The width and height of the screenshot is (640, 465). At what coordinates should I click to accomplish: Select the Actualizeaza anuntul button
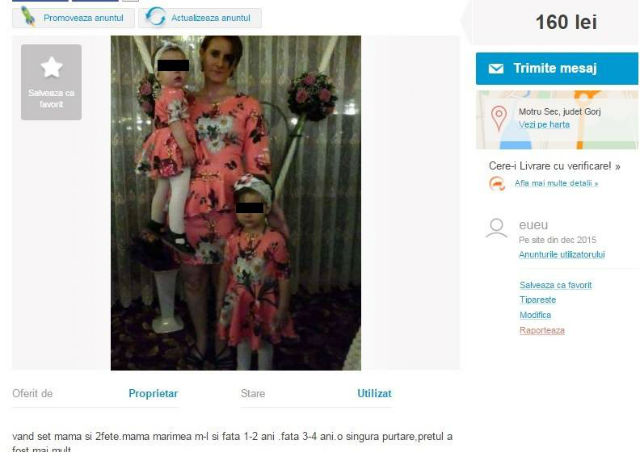pyautogui.click(x=200, y=18)
